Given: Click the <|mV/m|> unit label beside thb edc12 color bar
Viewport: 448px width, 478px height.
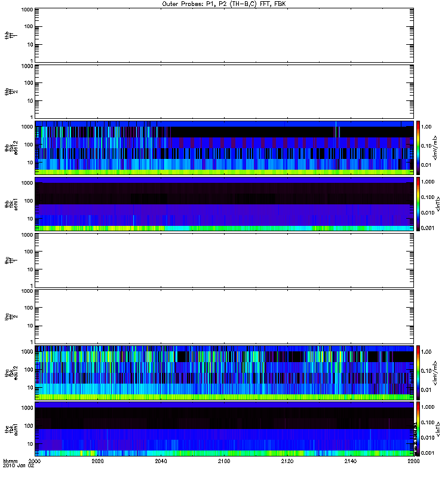Looking at the screenshot, I should tap(435, 148).
